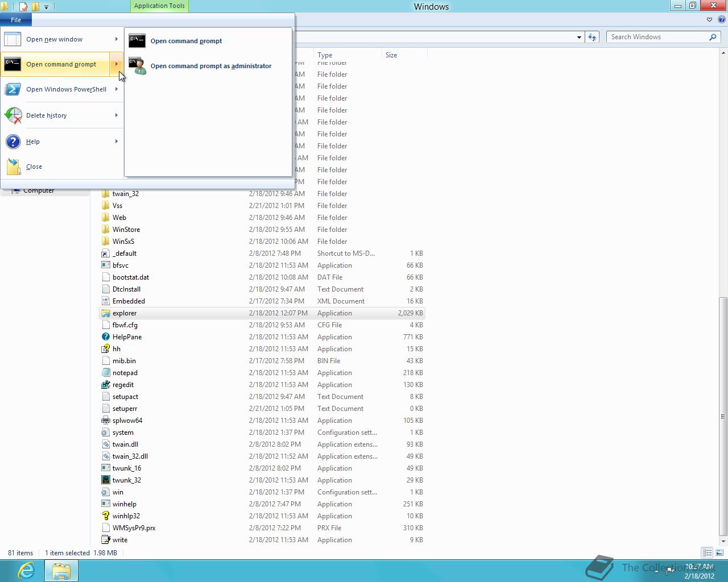Click the notepad file icon
This screenshot has width=728, height=582.
coord(105,373)
